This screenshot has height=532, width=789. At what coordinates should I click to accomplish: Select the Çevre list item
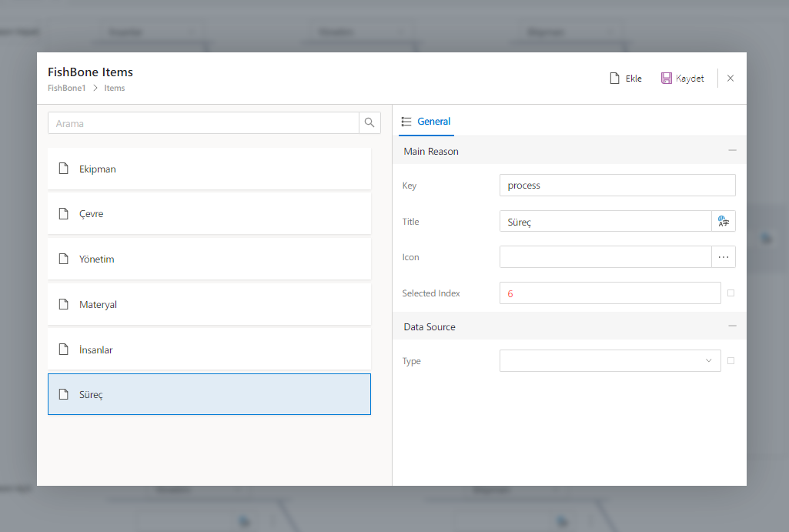(x=209, y=214)
